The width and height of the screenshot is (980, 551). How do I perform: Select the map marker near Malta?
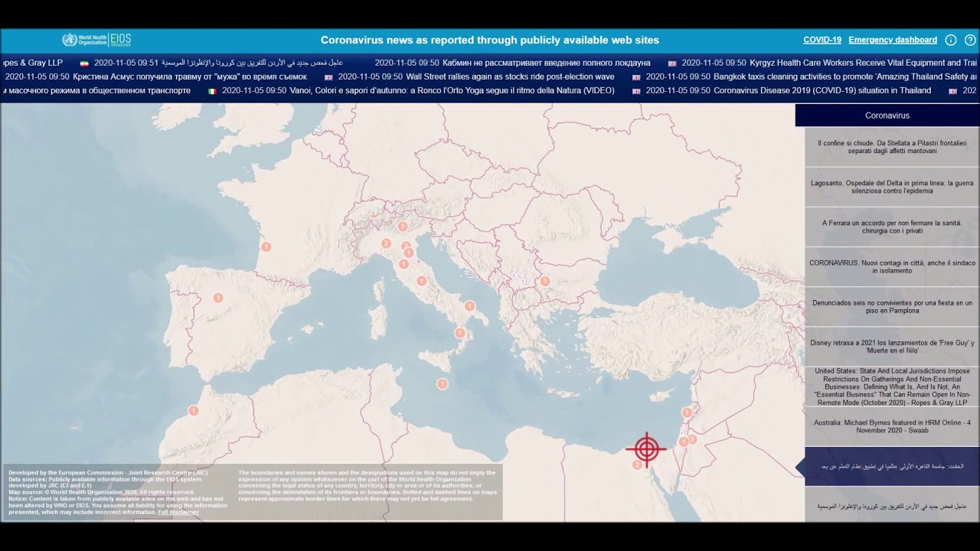click(442, 383)
